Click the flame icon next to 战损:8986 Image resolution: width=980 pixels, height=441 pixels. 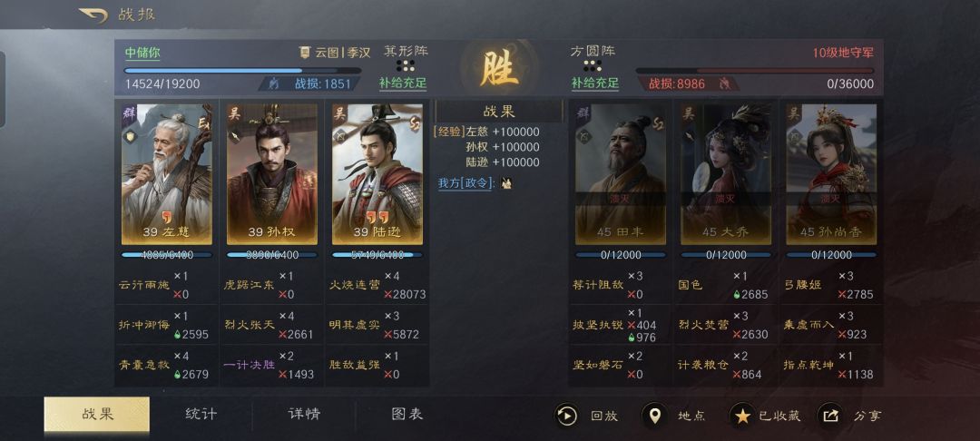(x=724, y=83)
